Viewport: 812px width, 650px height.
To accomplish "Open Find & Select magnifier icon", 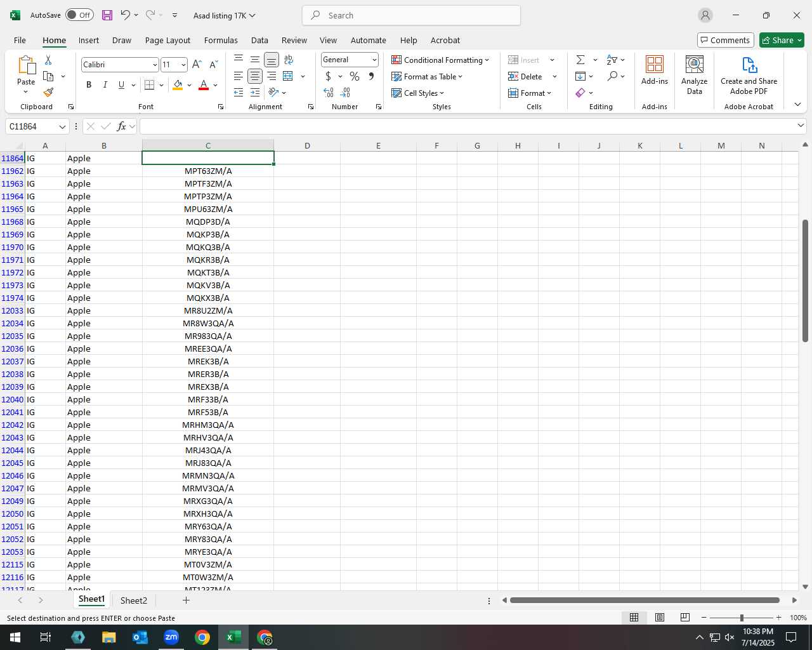I will click(x=612, y=76).
